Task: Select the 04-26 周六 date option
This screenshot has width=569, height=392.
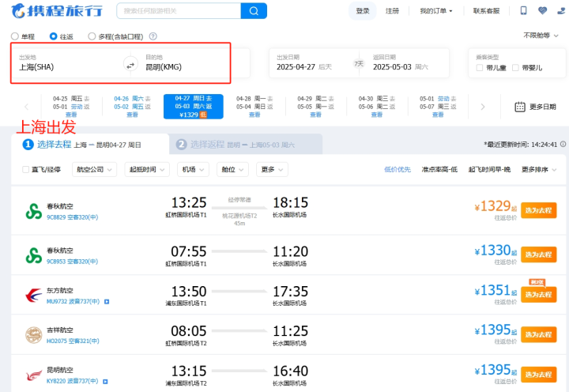Action: (132, 107)
